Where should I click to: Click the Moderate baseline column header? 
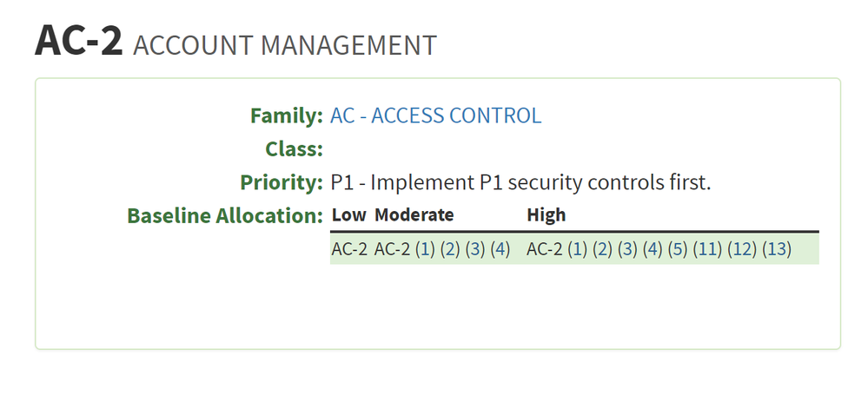pos(414,215)
